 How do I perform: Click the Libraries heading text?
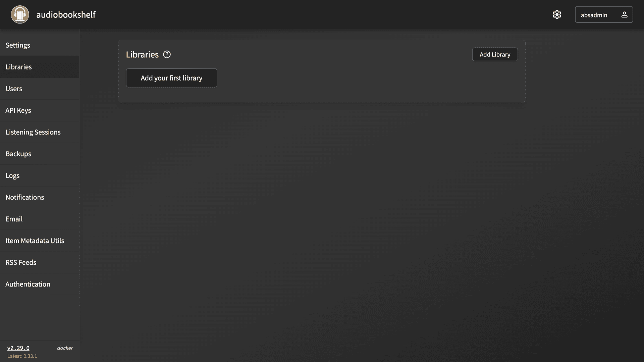coord(142,54)
